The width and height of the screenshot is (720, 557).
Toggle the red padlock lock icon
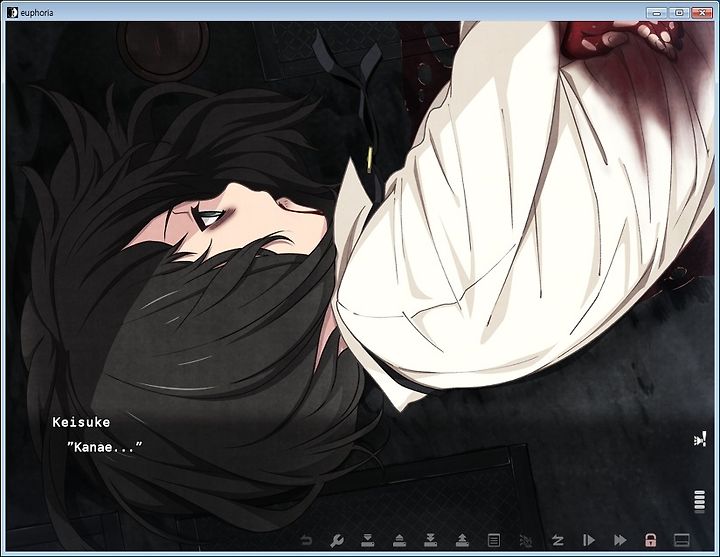click(x=650, y=540)
